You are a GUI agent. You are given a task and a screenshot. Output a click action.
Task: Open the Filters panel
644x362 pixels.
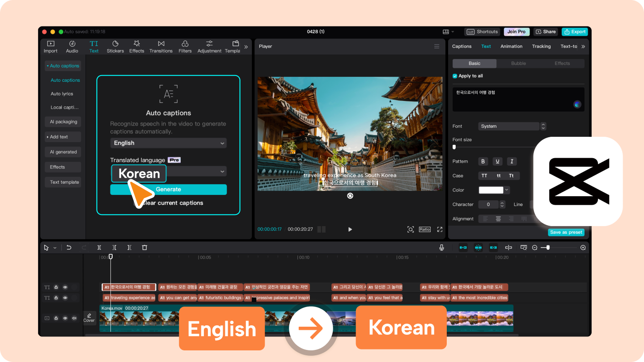click(185, 46)
